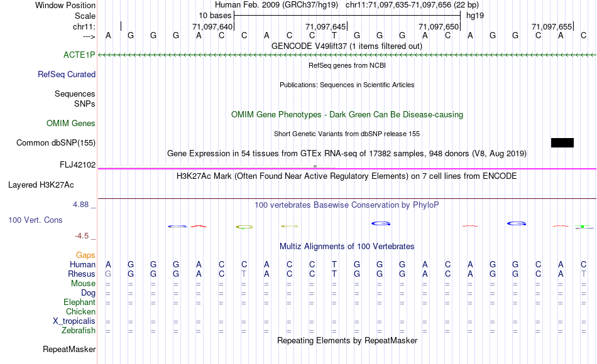
Task: Click the Zebrafish alignment row label
Action: coord(79,331)
